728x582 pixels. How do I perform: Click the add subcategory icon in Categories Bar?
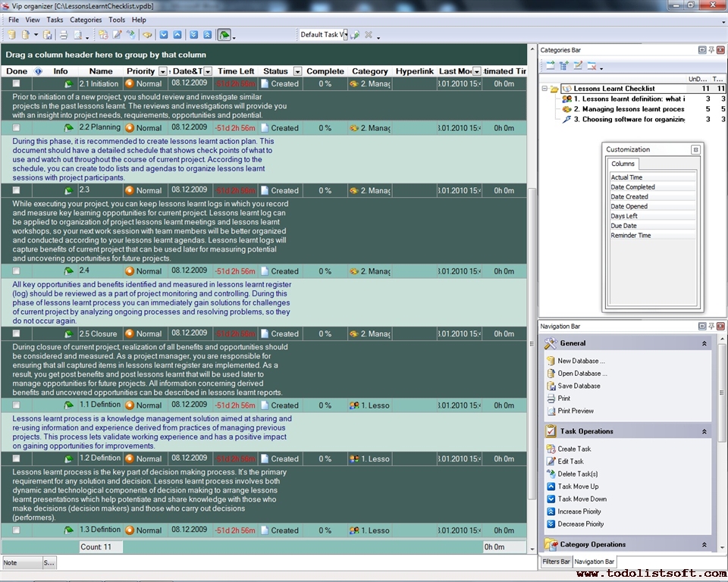pos(564,66)
